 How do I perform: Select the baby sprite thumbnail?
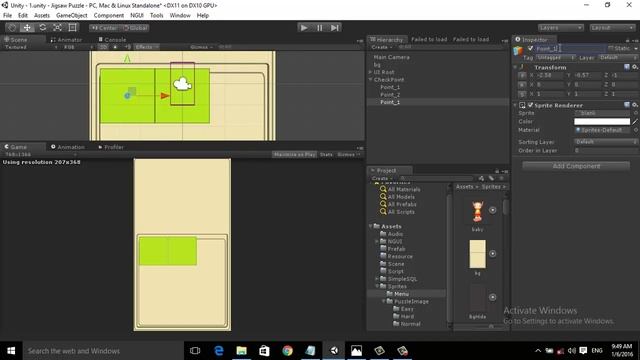pyautogui.click(x=477, y=211)
